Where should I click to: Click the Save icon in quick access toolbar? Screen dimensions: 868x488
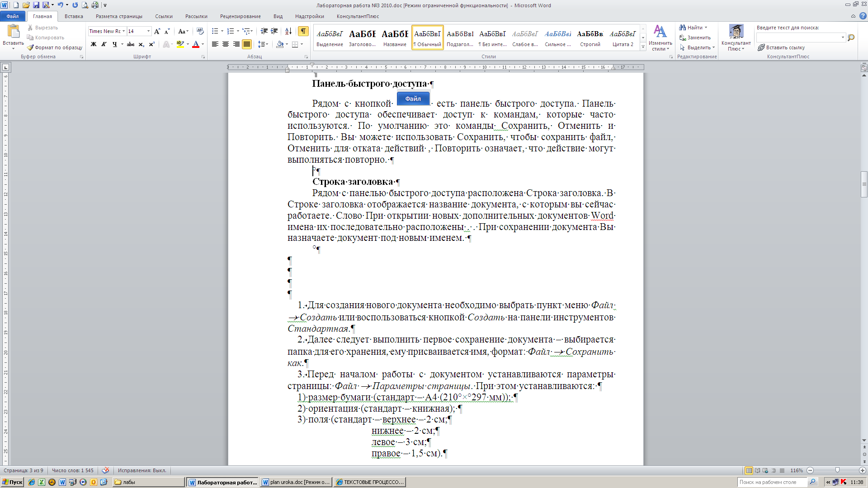pyautogui.click(x=36, y=5)
